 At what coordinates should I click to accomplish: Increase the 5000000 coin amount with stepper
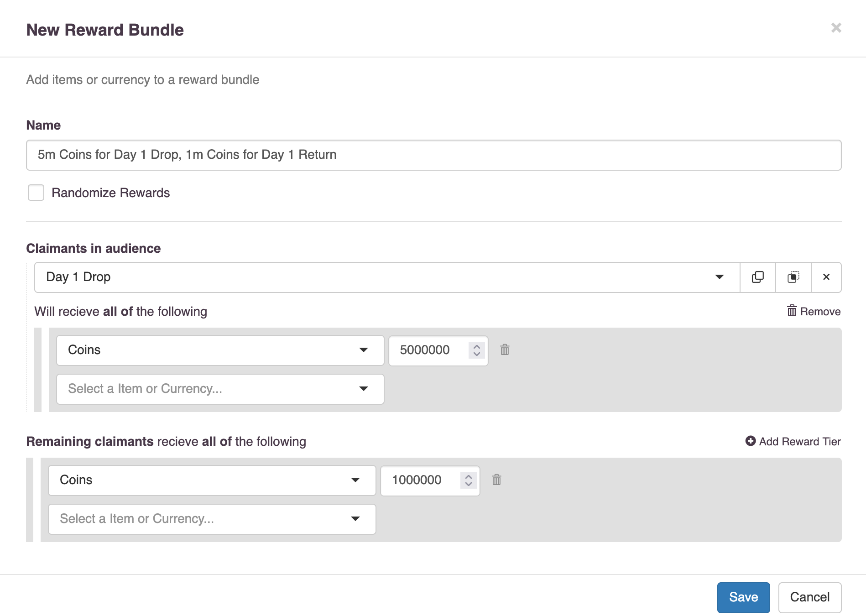pos(477,346)
